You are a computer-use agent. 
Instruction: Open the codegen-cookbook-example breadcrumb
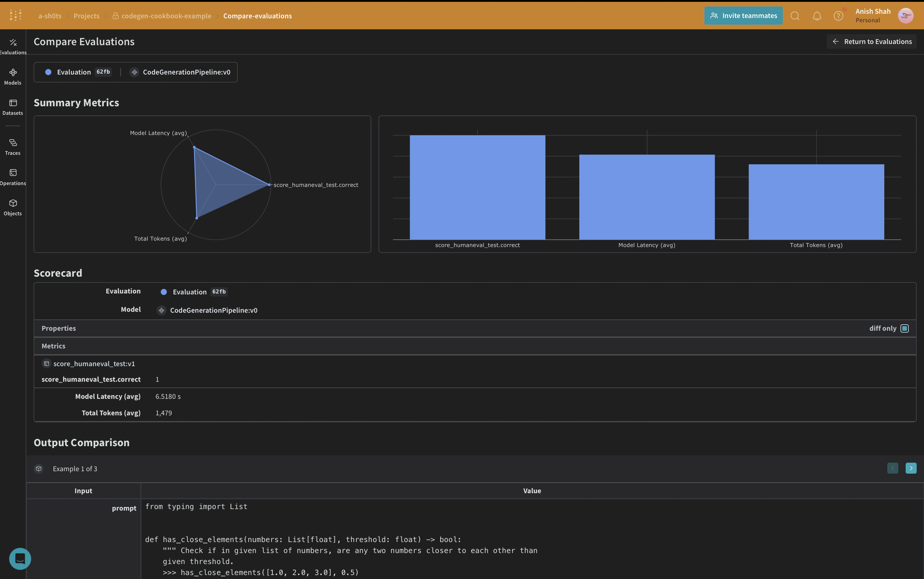coord(166,16)
